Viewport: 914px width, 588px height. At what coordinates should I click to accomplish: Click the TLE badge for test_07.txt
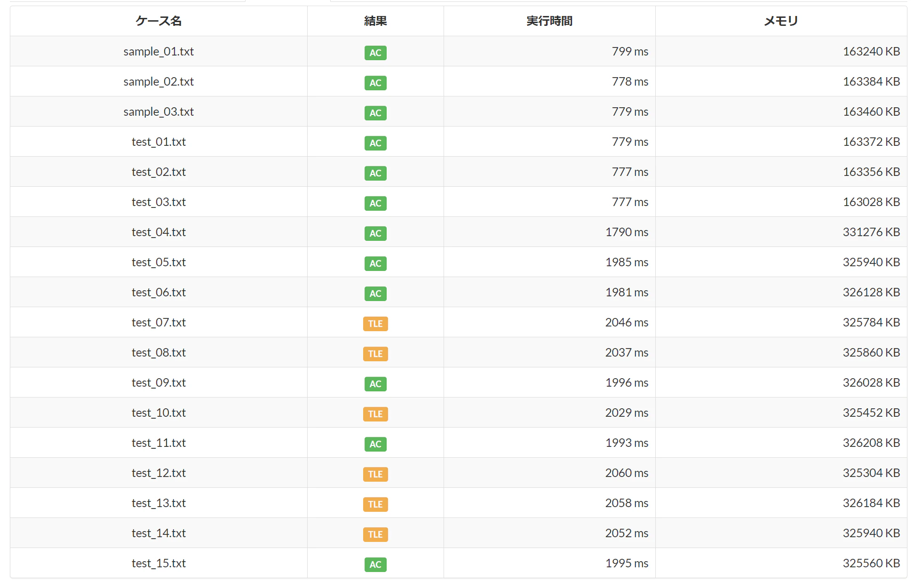pyautogui.click(x=375, y=324)
